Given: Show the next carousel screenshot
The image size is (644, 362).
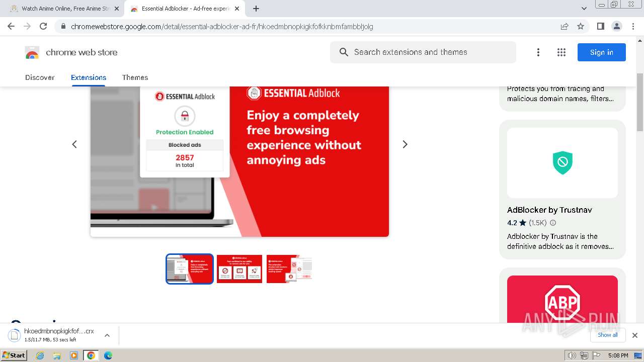Looking at the screenshot, I should point(405,144).
